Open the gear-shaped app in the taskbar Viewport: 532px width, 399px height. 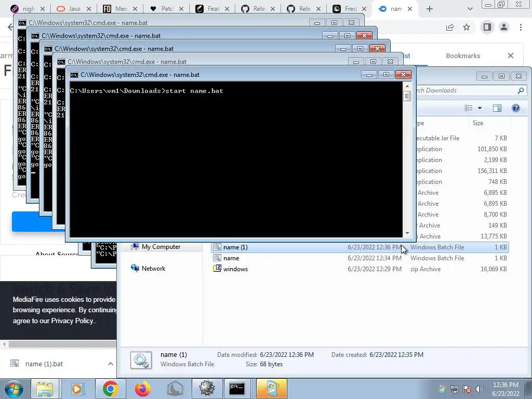click(x=207, y=389)
